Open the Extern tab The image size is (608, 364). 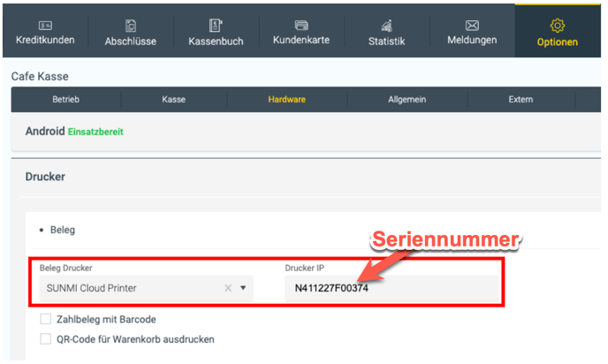521,100
